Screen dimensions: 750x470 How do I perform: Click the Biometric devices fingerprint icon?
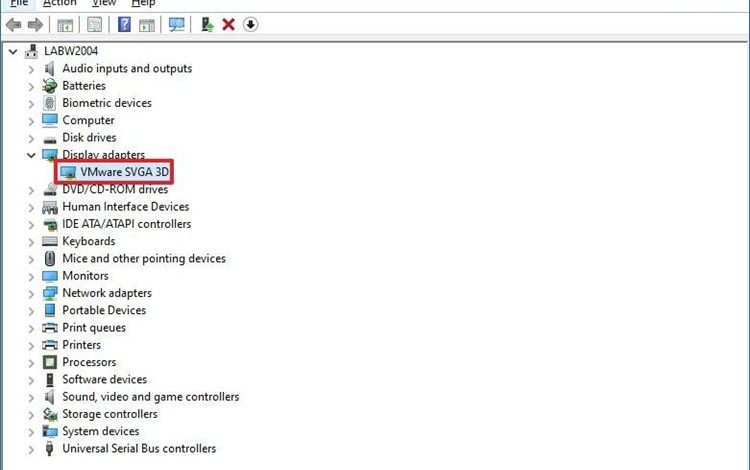49,103
